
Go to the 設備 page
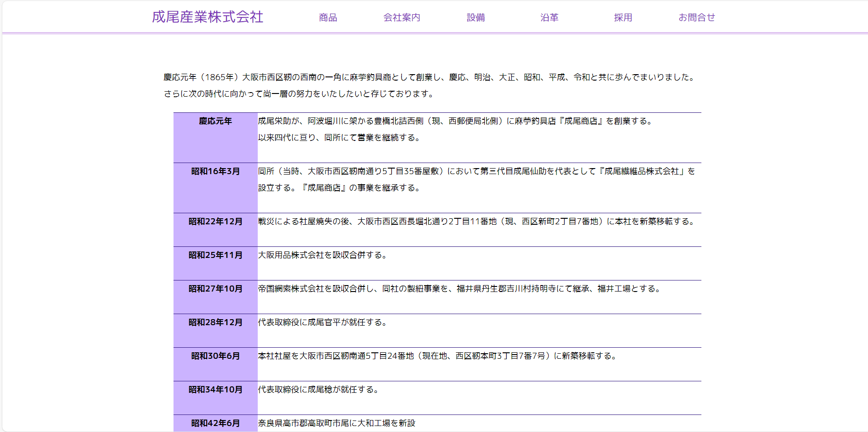pos(476,18)
